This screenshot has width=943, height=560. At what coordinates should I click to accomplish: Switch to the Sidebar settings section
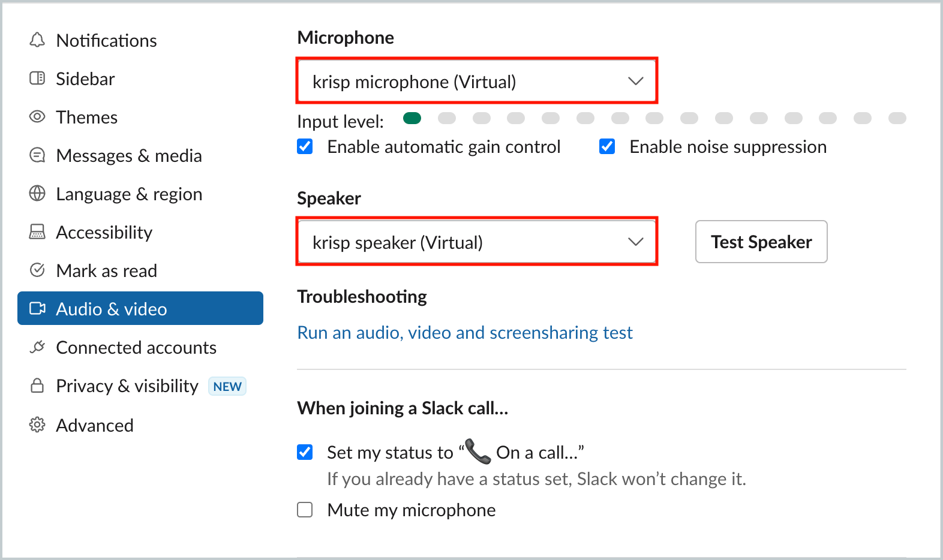pos(85,79)
